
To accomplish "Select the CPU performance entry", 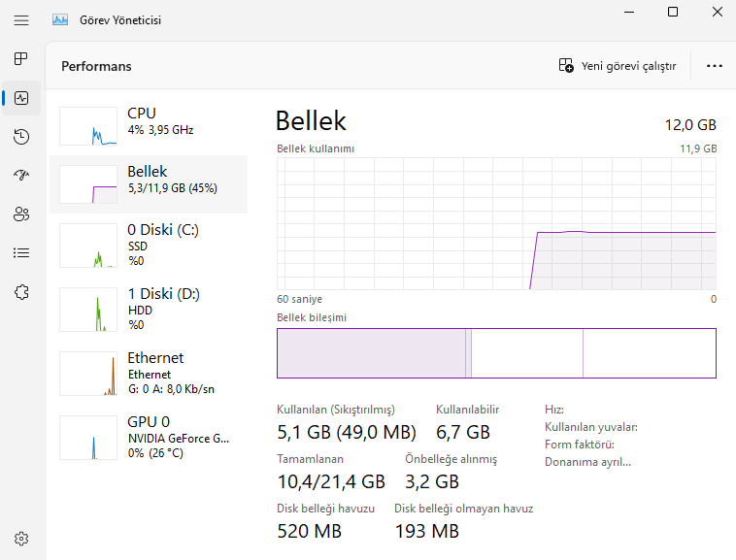I will (149, 122).
